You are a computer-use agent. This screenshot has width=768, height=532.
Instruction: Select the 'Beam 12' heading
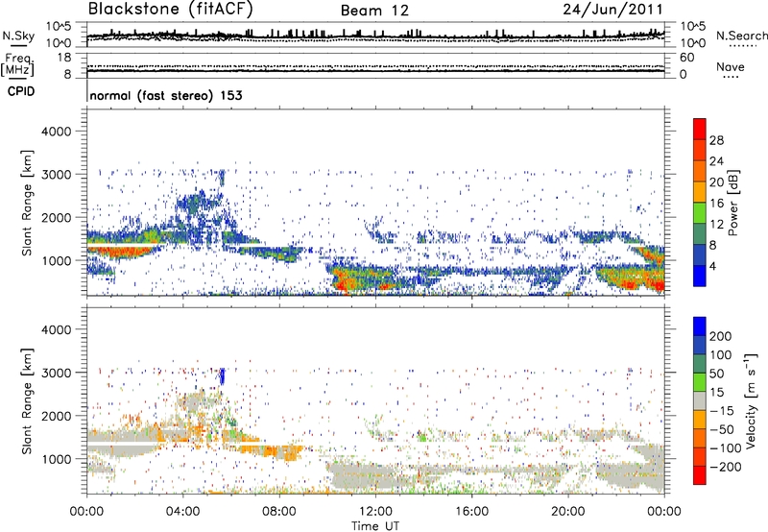click(374, 11)
